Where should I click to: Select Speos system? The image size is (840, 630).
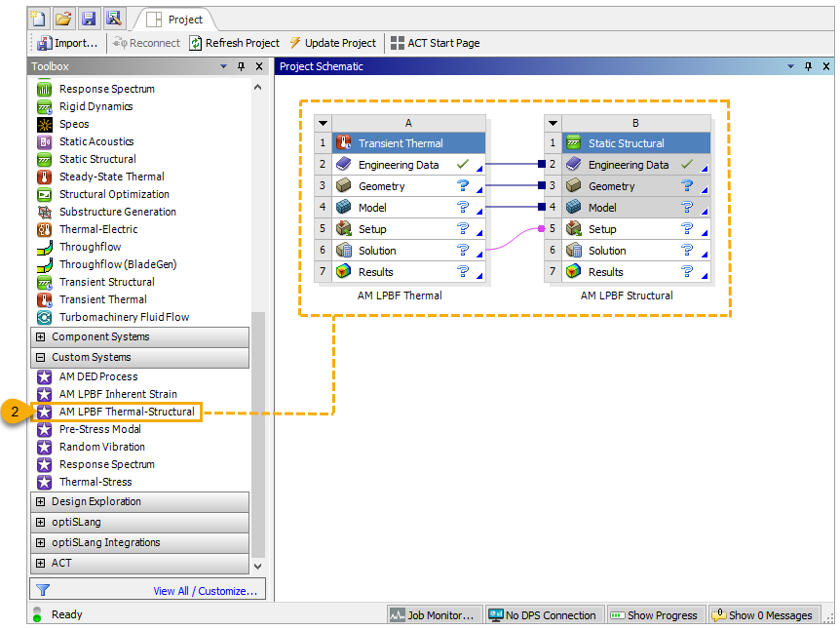pos(63,124)
